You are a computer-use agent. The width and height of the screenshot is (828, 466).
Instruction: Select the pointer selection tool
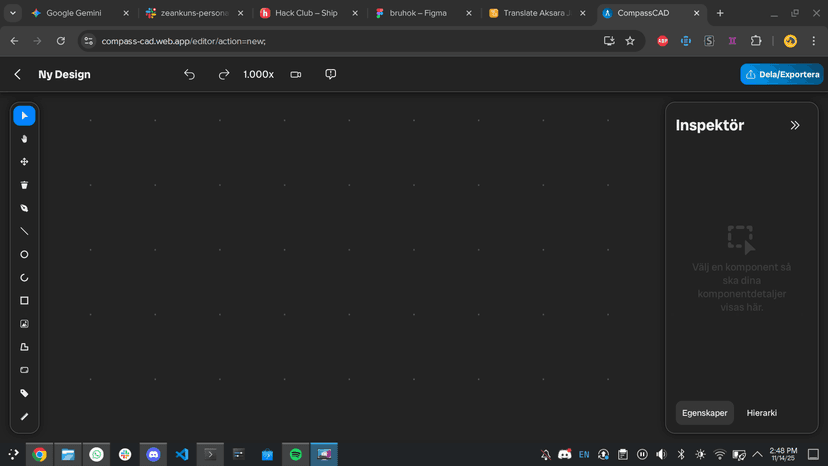(x=24, y=116)
